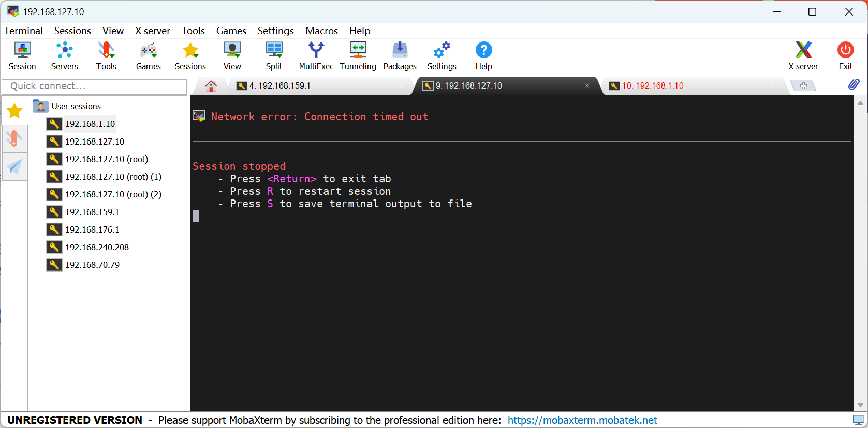Click the Session stopped text
The image size is (868, 428).
(x=239, y=166)
